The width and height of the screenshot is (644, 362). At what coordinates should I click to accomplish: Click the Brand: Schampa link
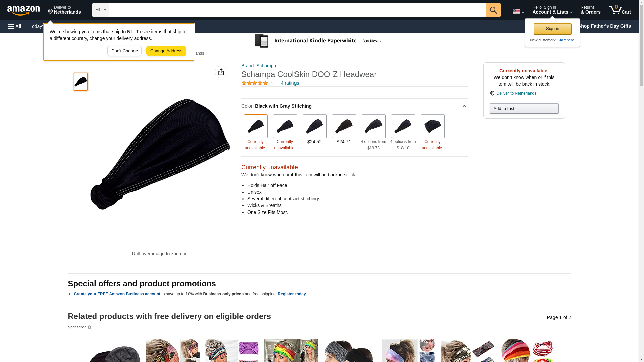[258, 66]
